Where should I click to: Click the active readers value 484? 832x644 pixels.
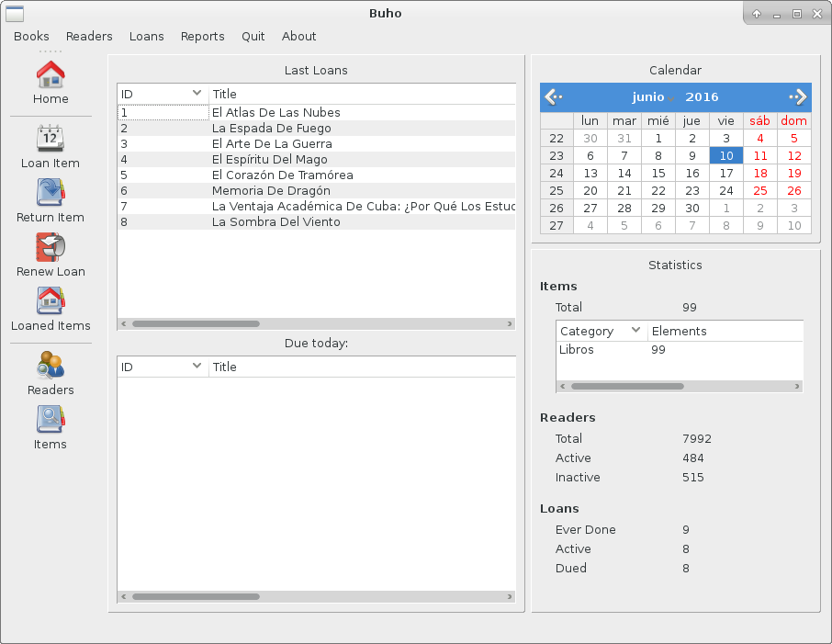693,458
